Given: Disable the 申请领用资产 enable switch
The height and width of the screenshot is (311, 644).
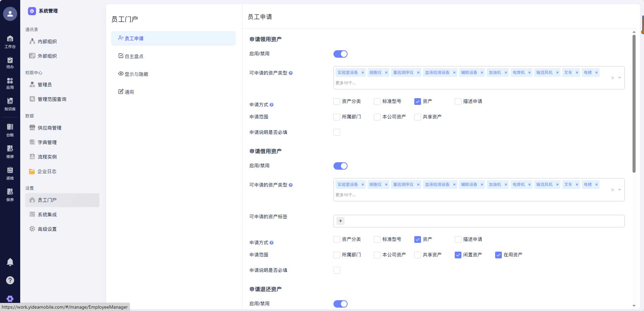Looking at the screenshot, I should click(x=340, y=54).
